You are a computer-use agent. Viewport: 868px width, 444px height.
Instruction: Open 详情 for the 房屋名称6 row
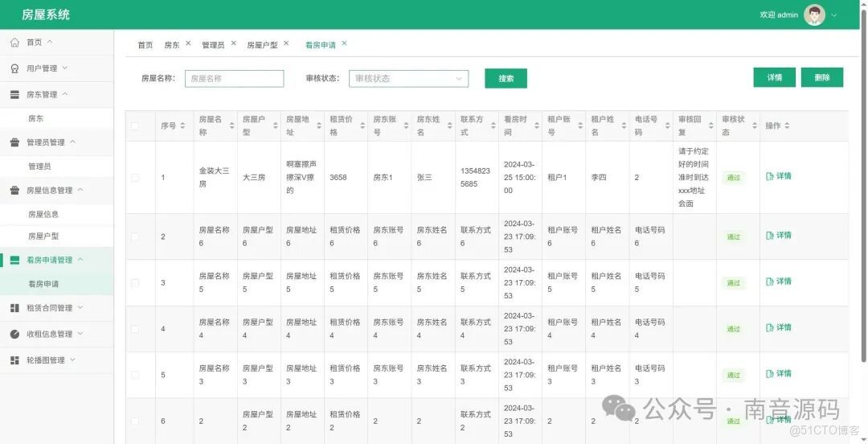779,236
